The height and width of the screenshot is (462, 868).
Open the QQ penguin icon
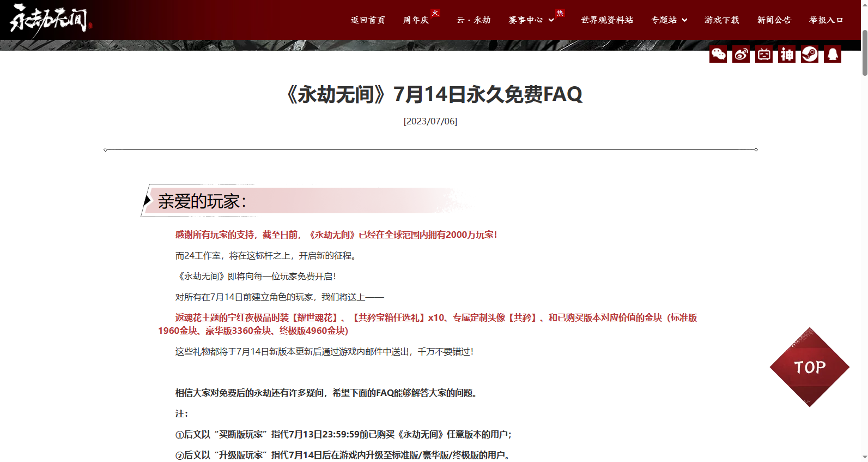click(833, 54)
